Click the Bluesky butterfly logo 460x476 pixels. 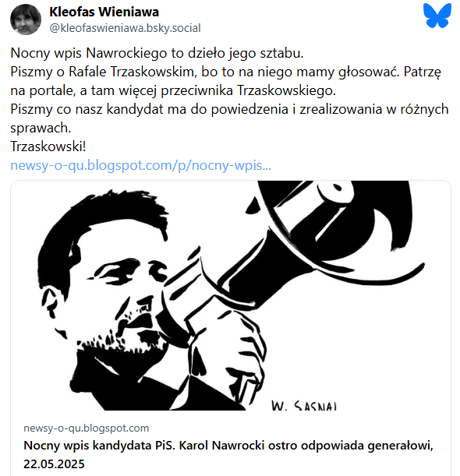[x=437, y=16]
